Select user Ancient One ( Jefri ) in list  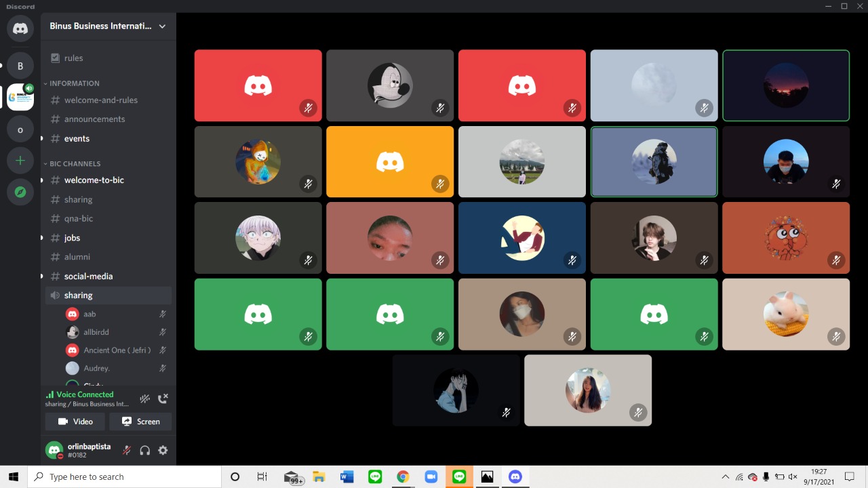[116, 350]
